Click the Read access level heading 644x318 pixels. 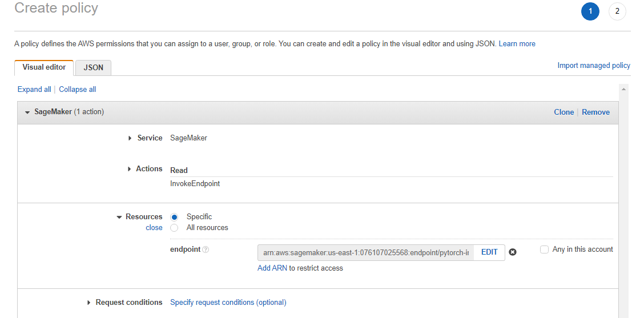pos(179,170)
